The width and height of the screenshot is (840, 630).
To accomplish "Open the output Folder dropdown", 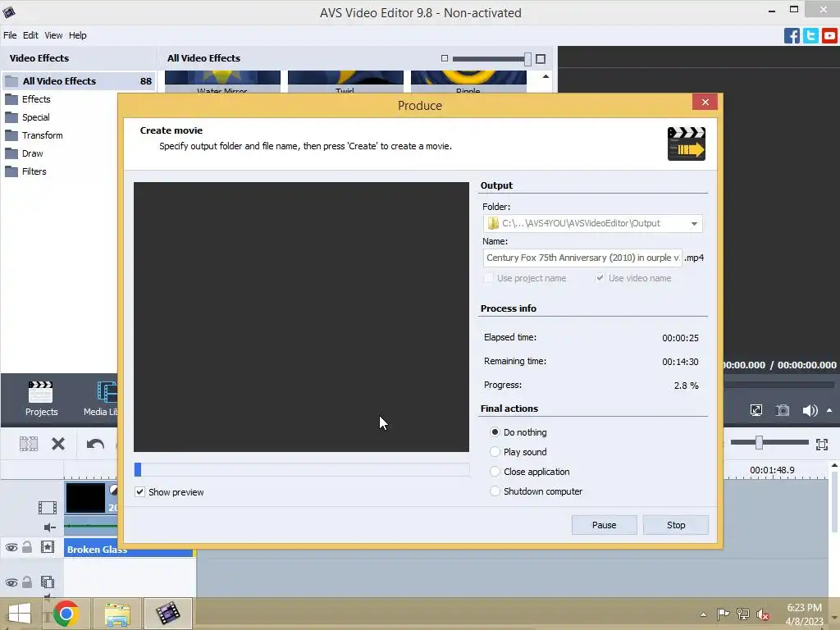I will coord(694,223).
